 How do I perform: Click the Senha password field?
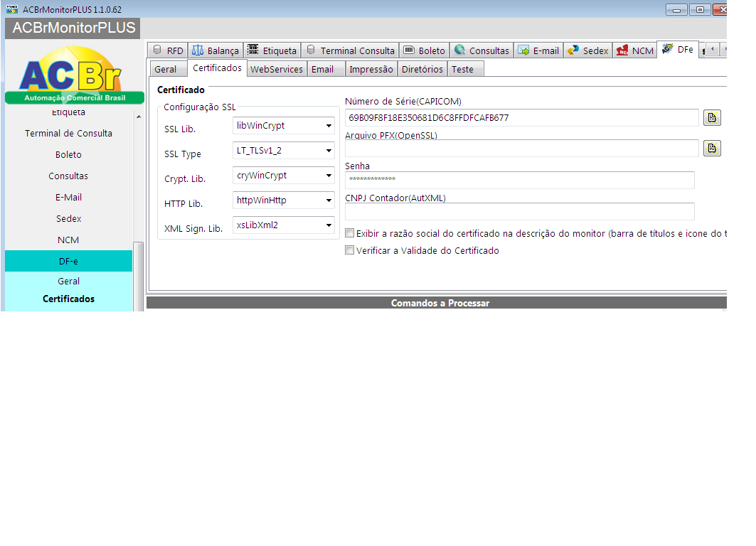(x=520, y=180)
